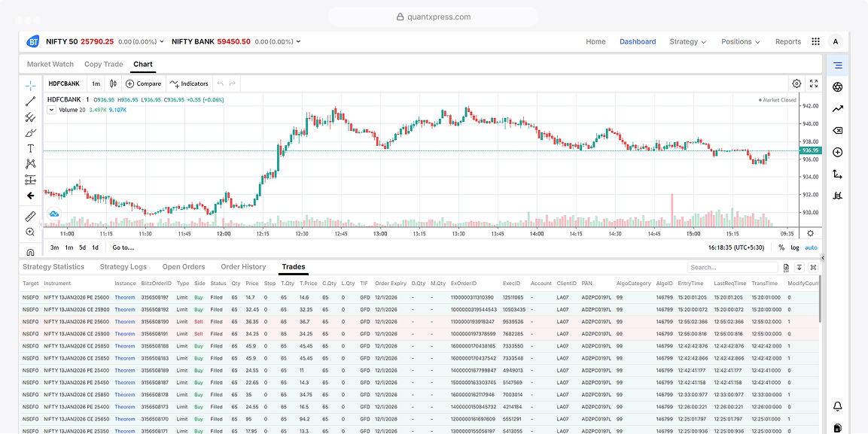Click the backspace delete icon in sidebar
The width and height of the screenshot is (868, 434).
(838, 130)
